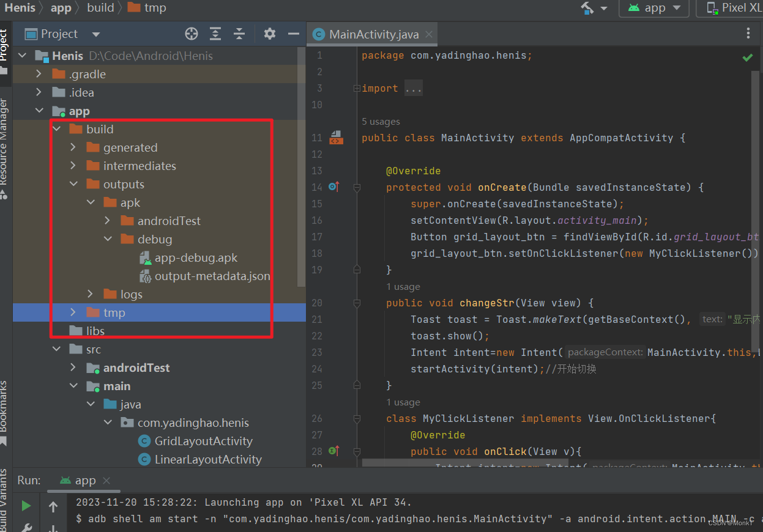Click the overriding method gutter icon on line 14

[334, 187]
